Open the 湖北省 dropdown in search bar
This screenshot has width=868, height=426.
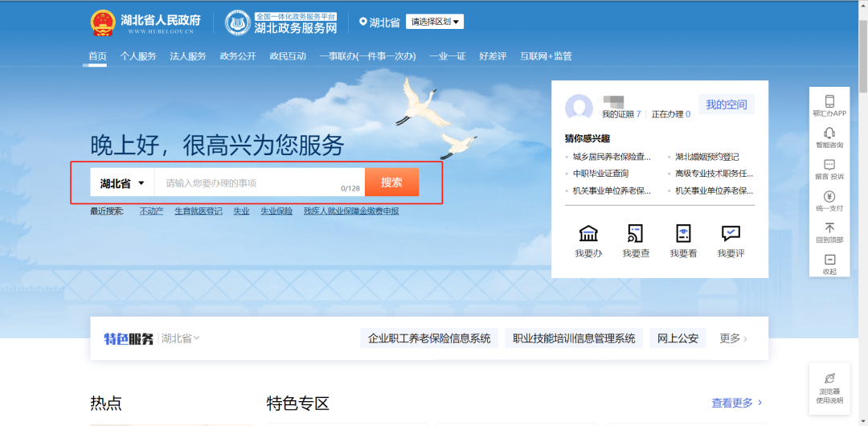point(122,183)
